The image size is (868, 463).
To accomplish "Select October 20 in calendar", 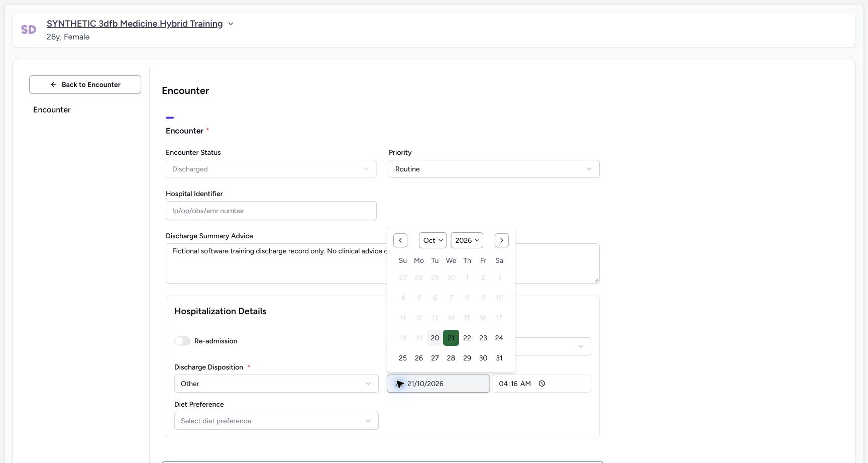I will pos(435,338).
